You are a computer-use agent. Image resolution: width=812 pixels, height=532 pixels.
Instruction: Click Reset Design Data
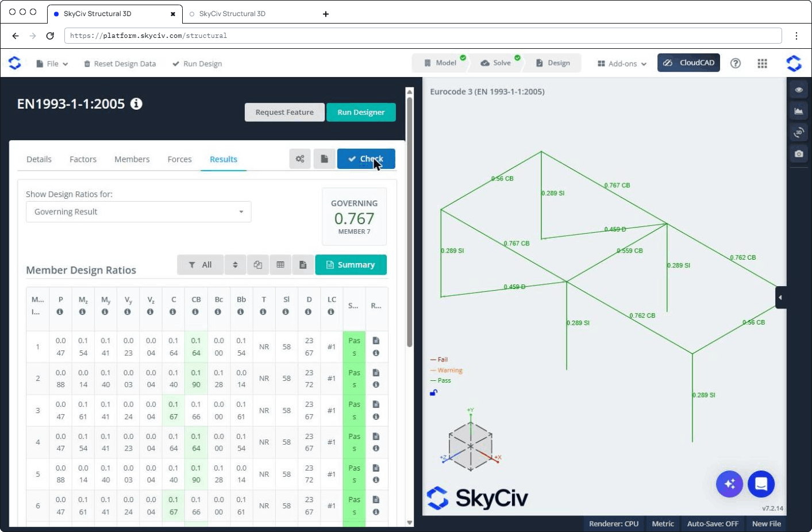pos(120,64)
